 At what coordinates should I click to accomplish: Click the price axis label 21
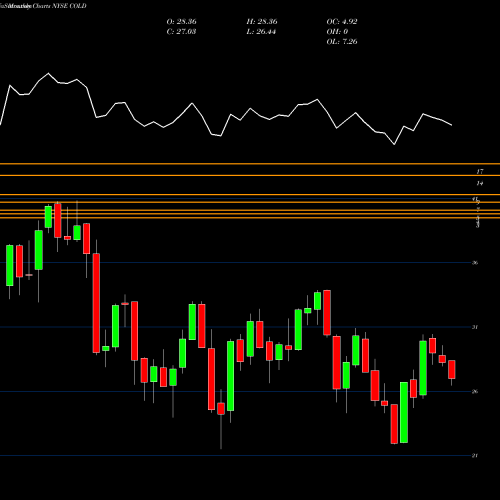475,456
